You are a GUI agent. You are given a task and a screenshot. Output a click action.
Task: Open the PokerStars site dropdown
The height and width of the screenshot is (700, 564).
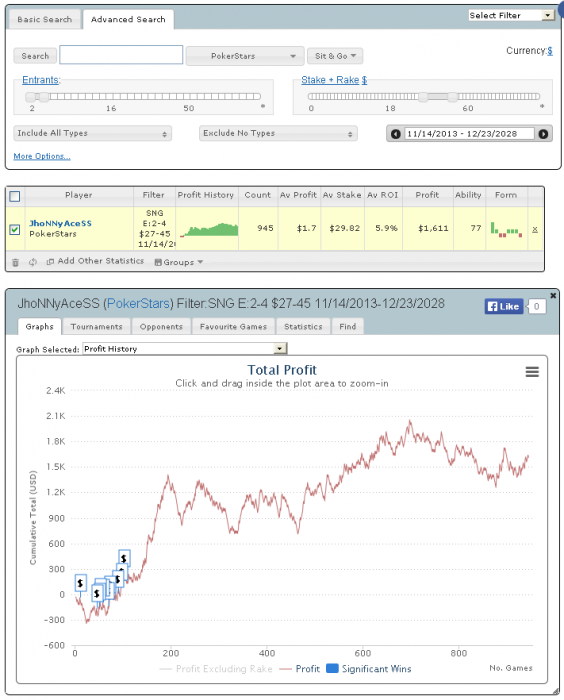245,56
